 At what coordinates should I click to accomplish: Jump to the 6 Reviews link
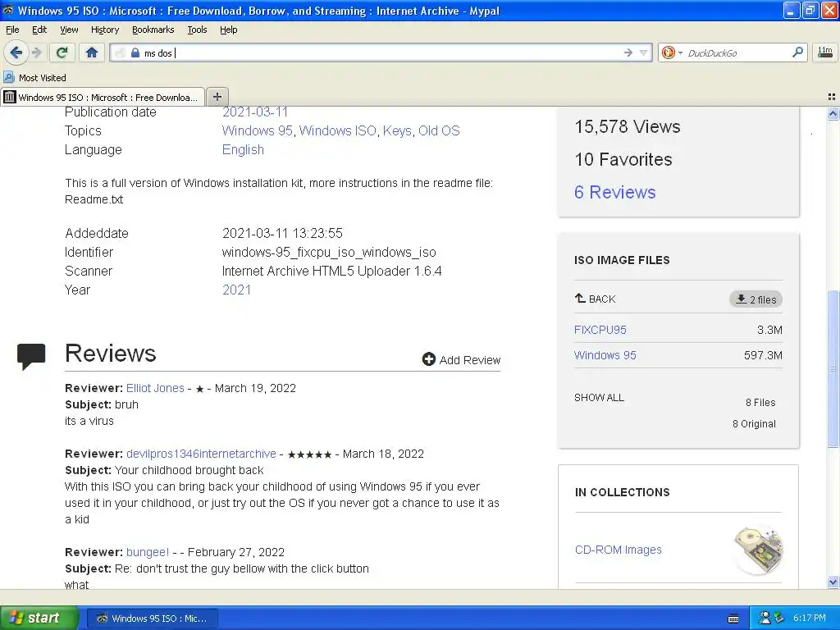[614, 192]
